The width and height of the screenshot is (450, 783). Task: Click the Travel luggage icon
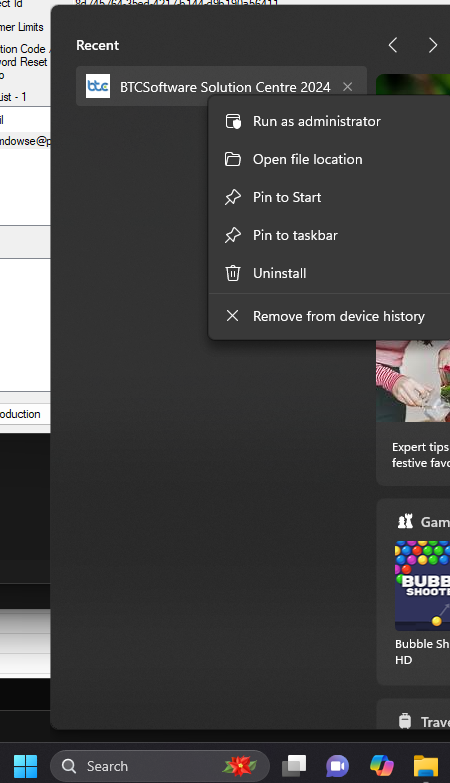click(405, 721)
